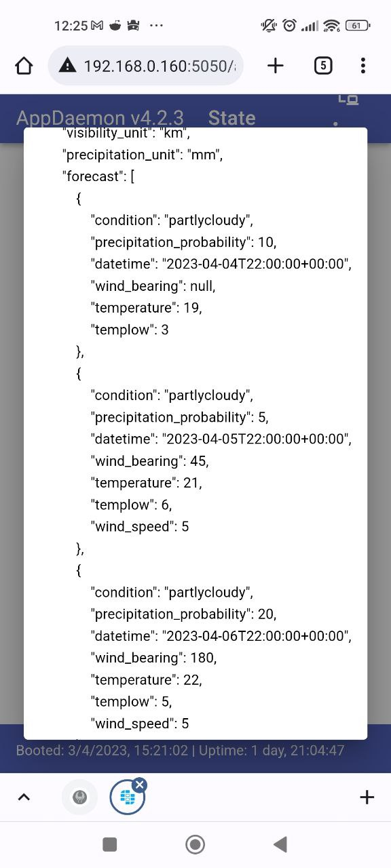This screenshot has height=868, width=391.
Task: Select the State tab in AppDaemon header
Action: (x=231, y=117)
